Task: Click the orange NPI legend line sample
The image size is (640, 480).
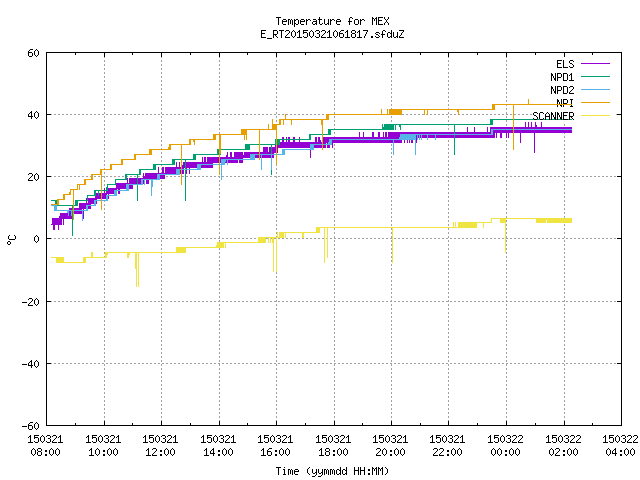Action: [x=595, y=103]
